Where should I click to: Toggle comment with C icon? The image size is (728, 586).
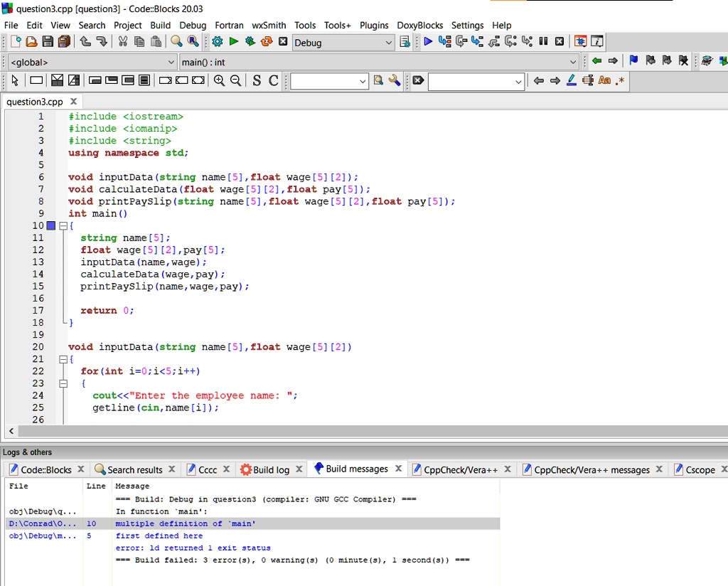point(274,81)
